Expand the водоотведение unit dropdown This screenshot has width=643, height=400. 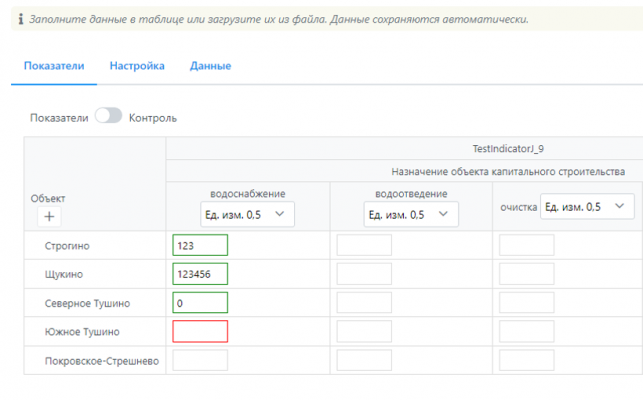click(411, 213)
